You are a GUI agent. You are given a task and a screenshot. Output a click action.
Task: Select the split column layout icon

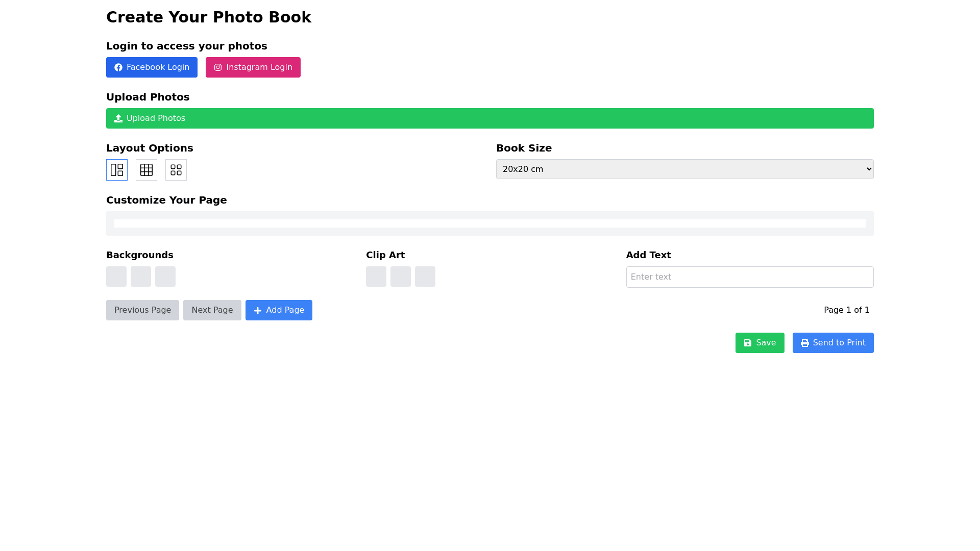(117, 170)
